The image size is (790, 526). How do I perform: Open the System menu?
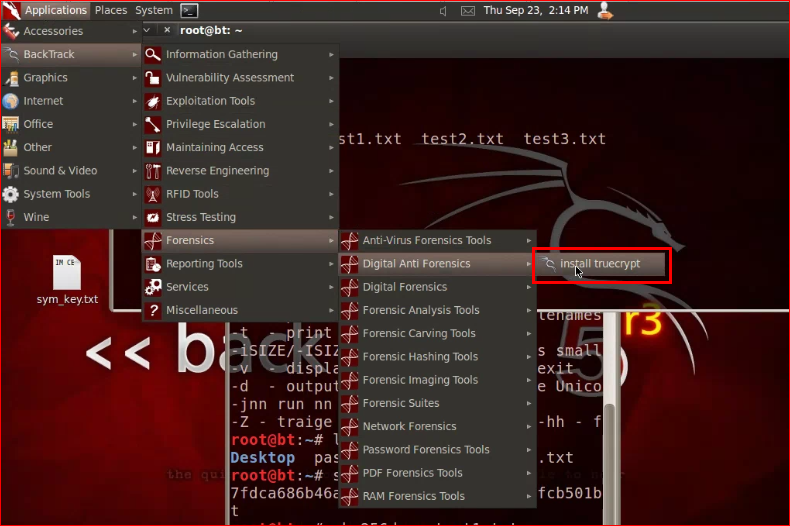[154, 10]
